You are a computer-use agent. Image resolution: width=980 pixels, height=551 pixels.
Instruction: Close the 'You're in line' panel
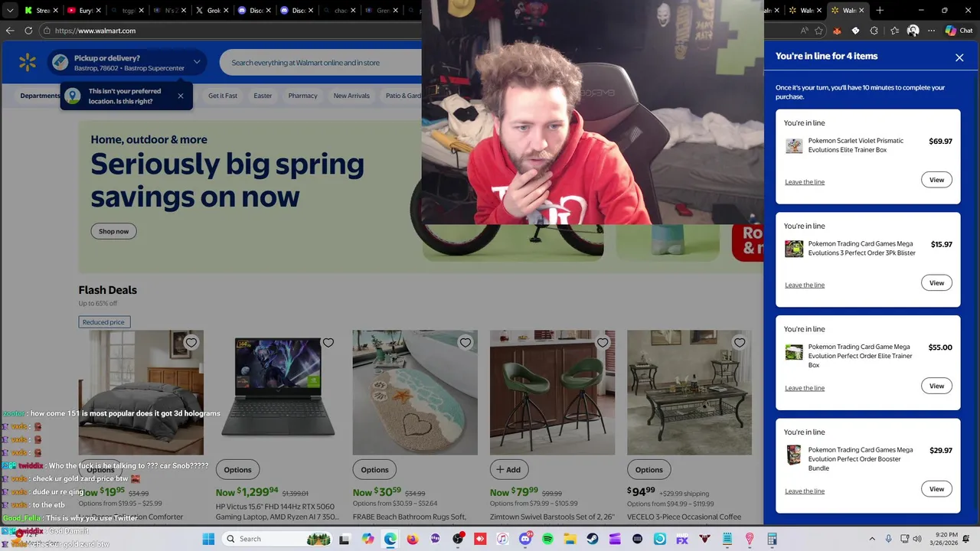click(x=959, y=57)
